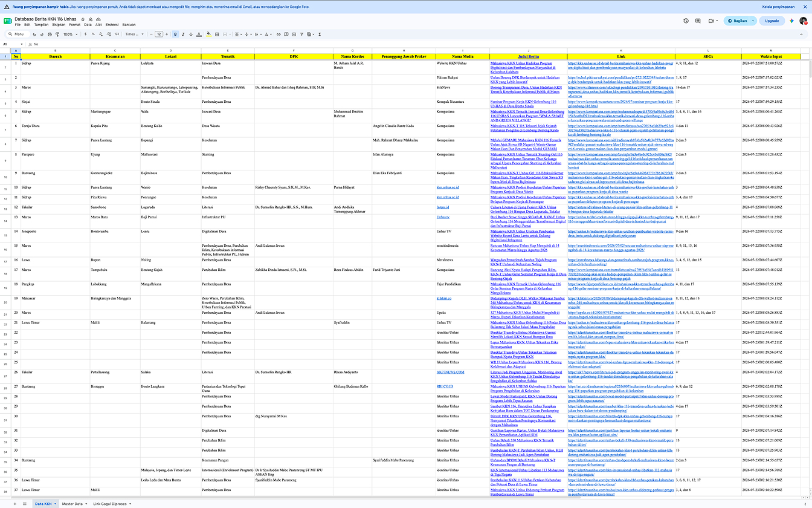Click the font size input field

click(x=159, y=34)
